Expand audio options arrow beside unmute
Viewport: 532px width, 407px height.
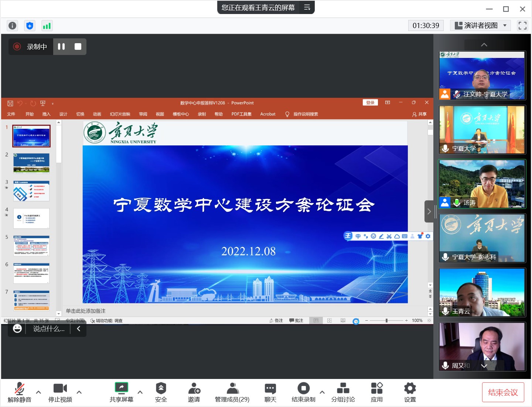[x=38, y=392]
